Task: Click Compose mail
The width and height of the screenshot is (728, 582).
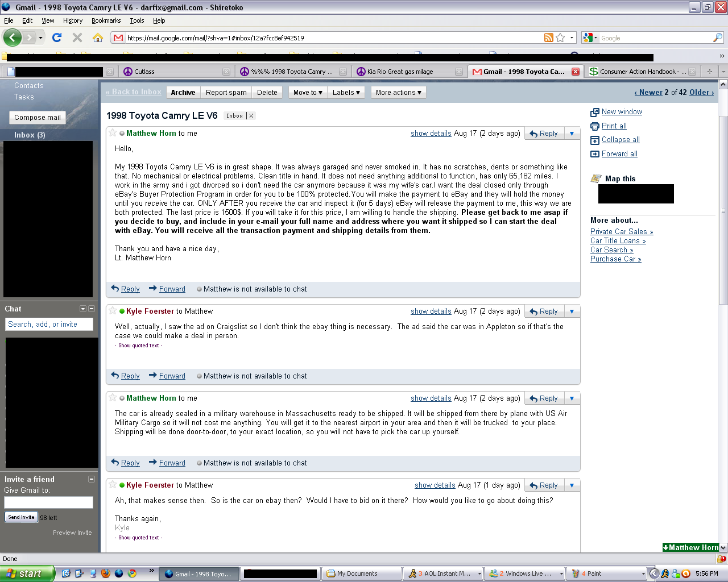Action: click(38, 118)
